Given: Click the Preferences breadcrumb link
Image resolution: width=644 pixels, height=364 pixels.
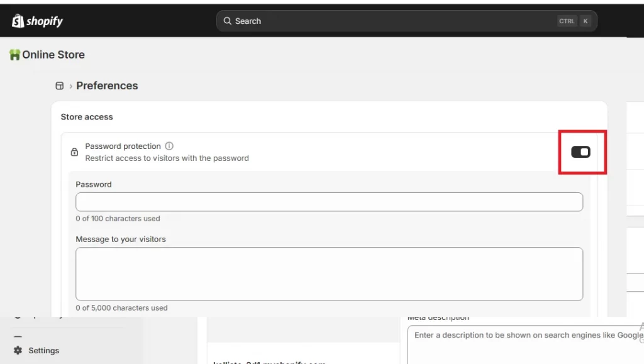Looking at the screenshot, I should 107,85.
